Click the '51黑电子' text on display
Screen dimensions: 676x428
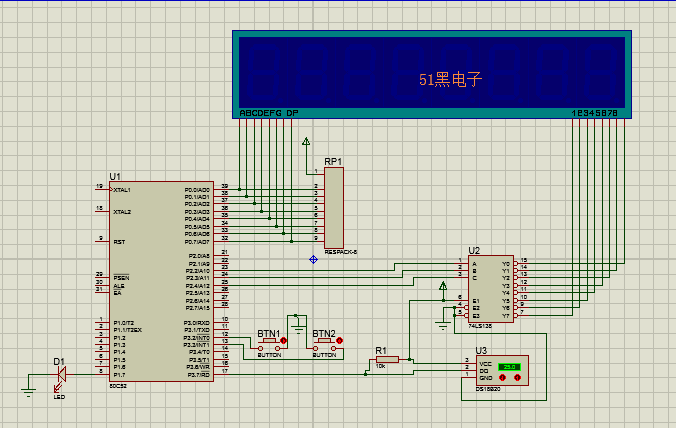451,80
